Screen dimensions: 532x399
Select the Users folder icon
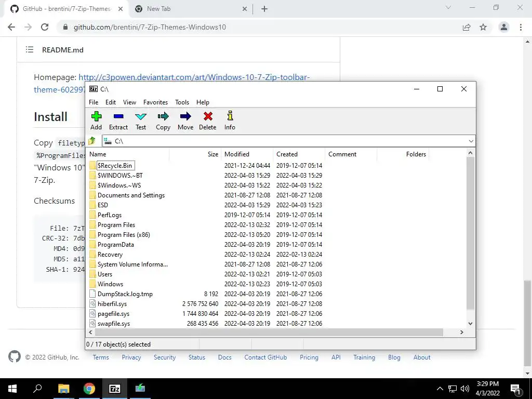point(92,274)
